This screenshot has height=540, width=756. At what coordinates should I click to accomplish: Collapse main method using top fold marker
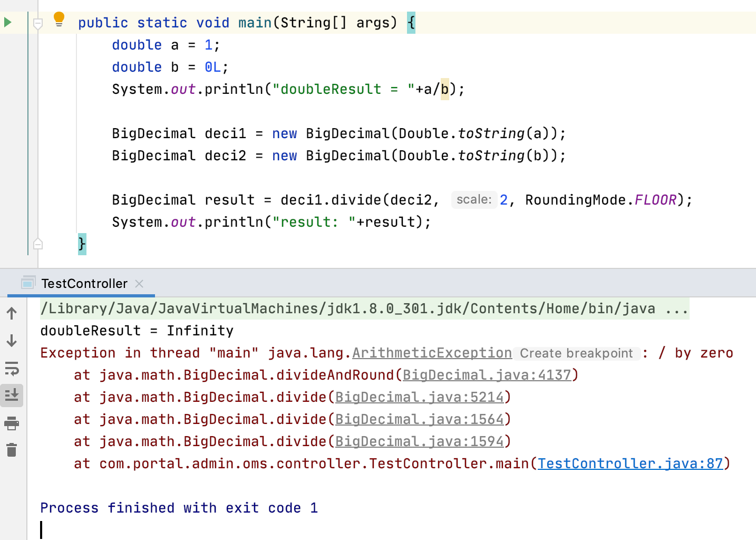coord(38,23)
